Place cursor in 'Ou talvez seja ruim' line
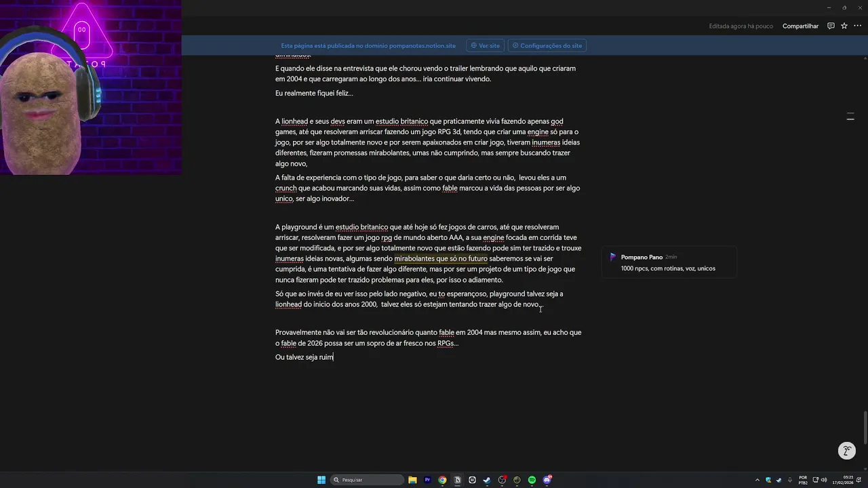The width and height of the screenshot is (868, 488). pyautogui.click(x=304, y=357)
